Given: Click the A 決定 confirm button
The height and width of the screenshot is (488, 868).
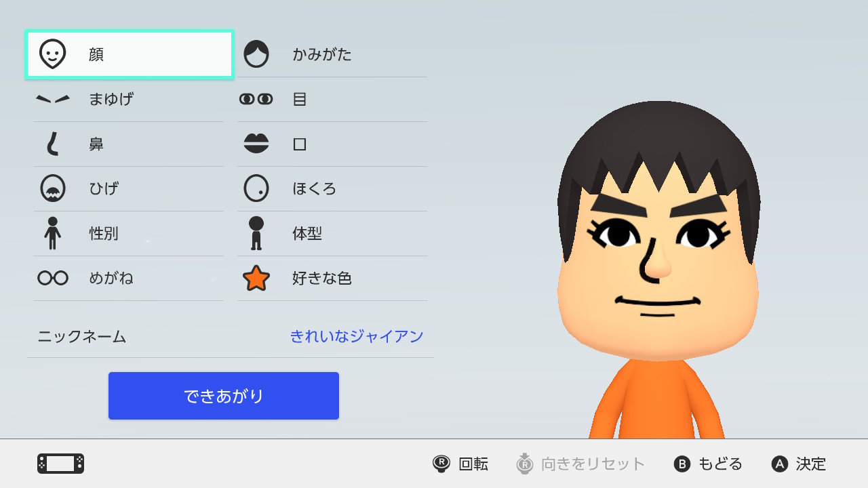Looking at the screenshot, I should 799,464.
